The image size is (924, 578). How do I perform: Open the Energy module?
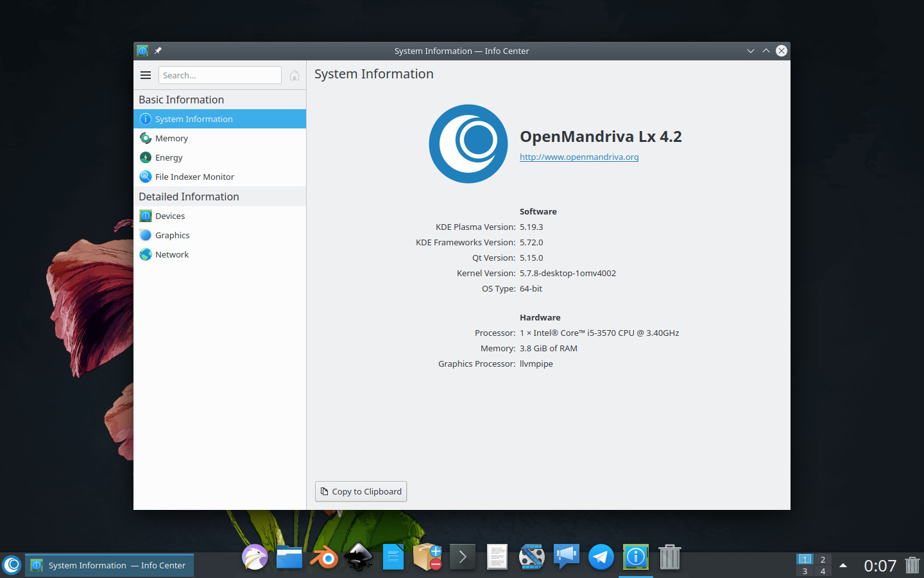(219, 157)
